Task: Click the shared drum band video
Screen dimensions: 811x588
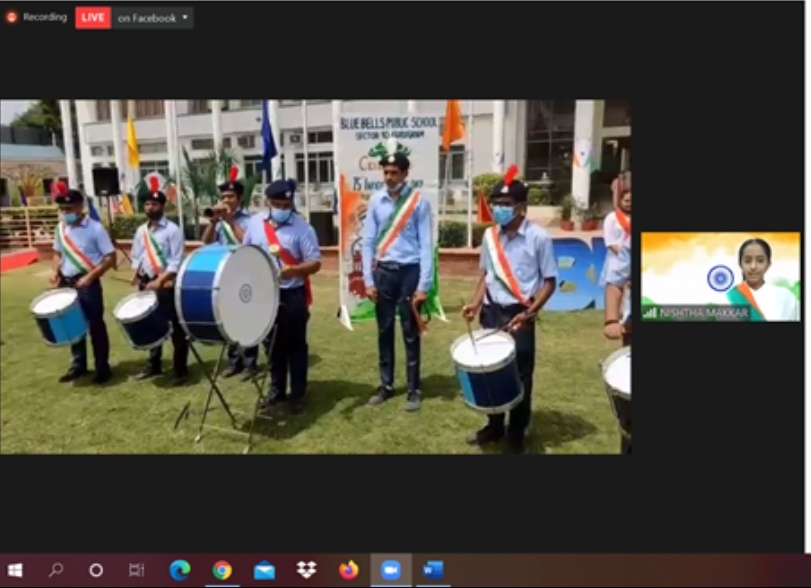Action: [315, 276]
